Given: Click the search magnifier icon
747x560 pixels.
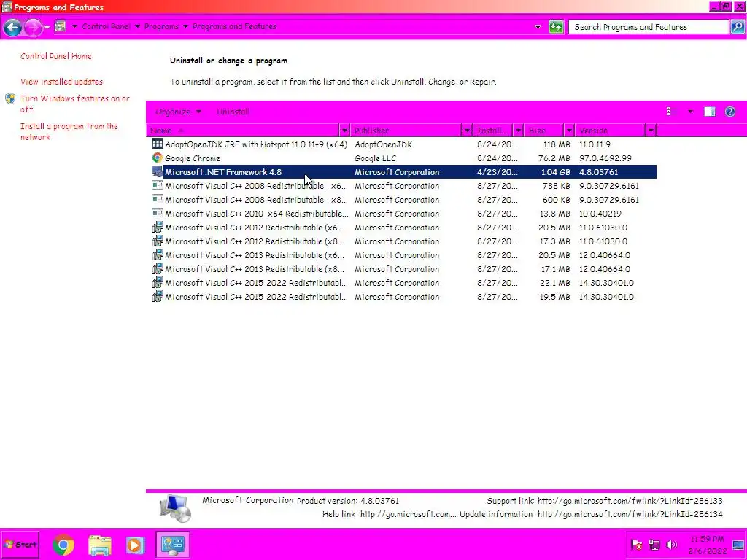Looking at the screenshot, I should (737, 27).
